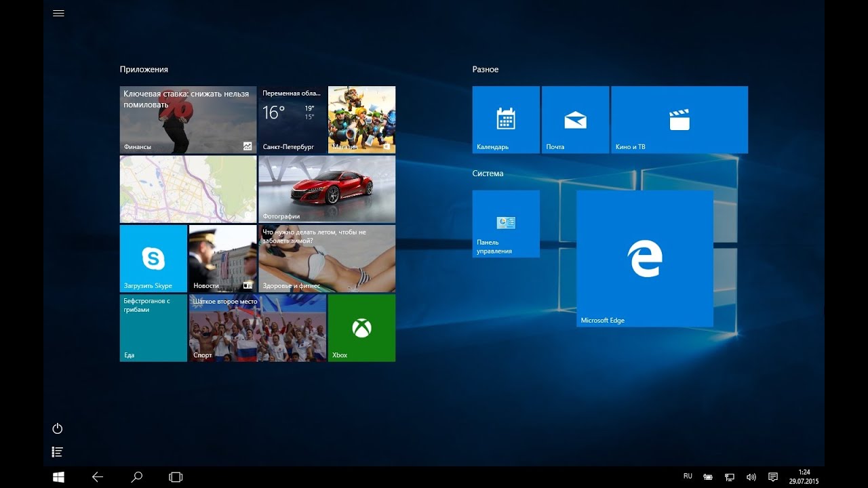Open the Microsoft Edge tile
This screenshot has width=868, height=488.
(644, 258)
